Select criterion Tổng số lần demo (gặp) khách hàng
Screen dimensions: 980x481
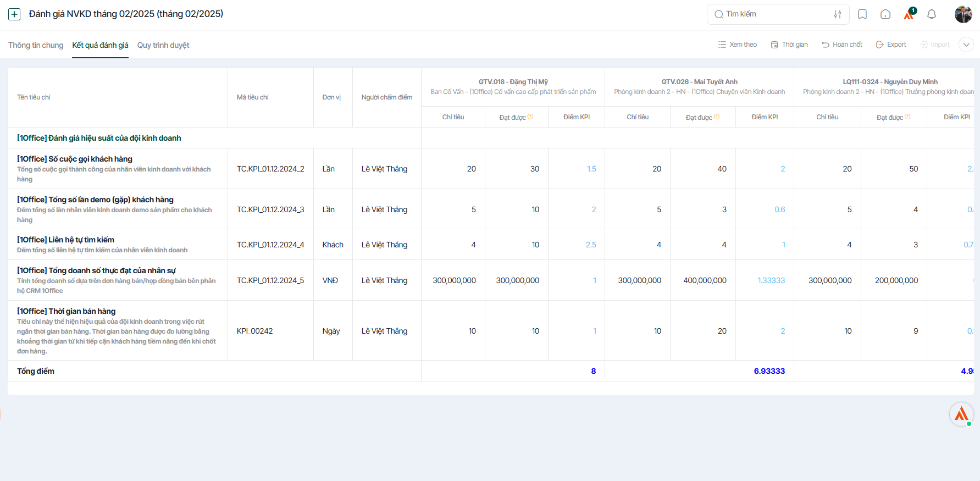pos(95,200)
